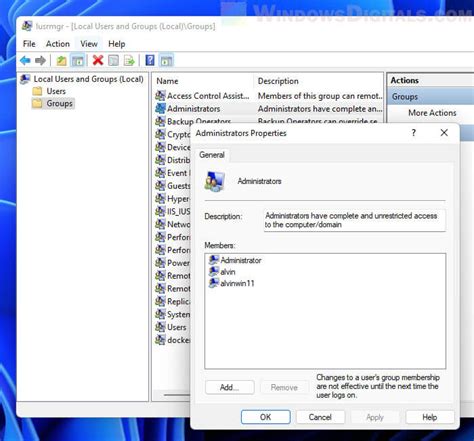Click the Apply button
This screenshot has width=474, height=441.
(375, 417)
